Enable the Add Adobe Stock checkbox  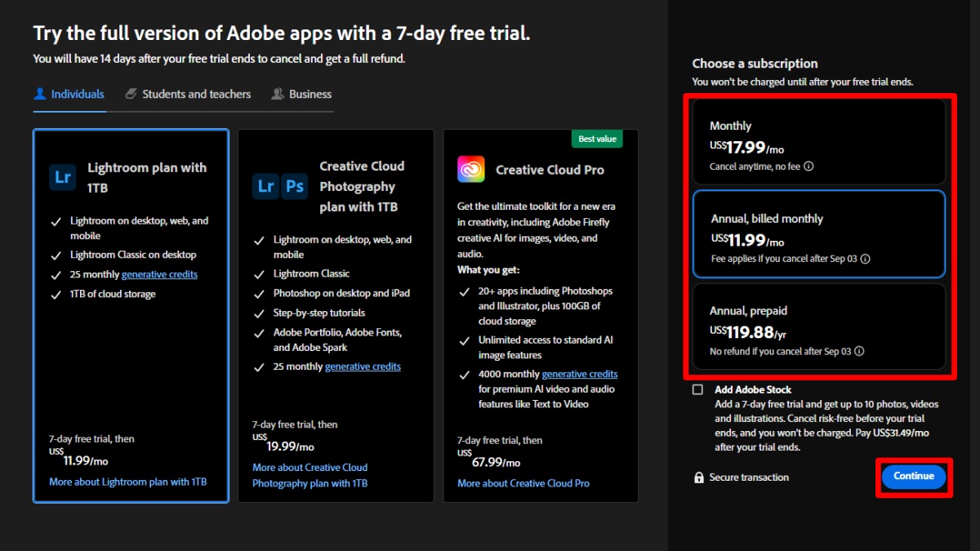pos(697,389)
